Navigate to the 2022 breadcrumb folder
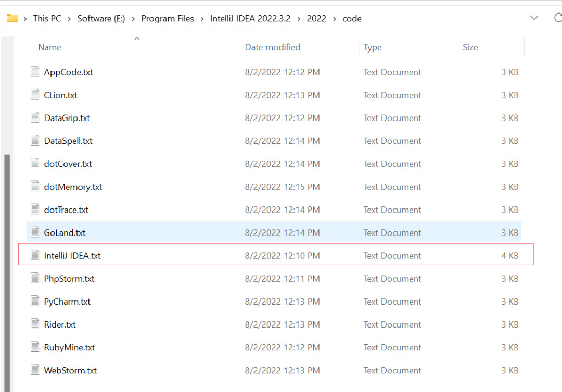 [316, 18]
